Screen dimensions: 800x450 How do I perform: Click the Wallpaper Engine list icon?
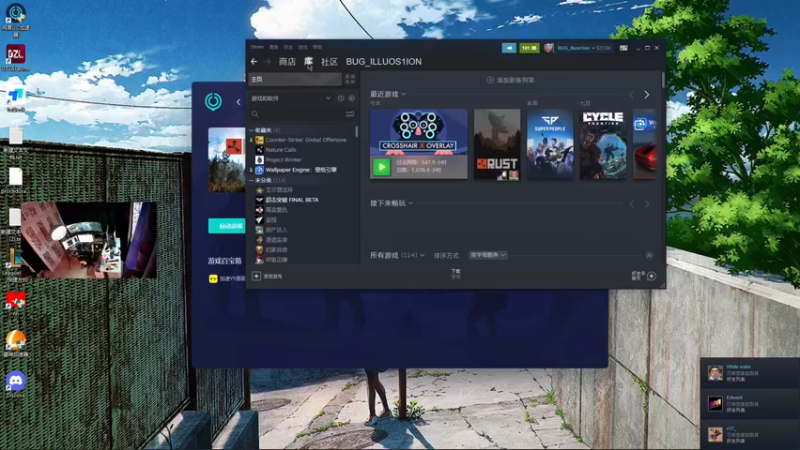(259, 170)
